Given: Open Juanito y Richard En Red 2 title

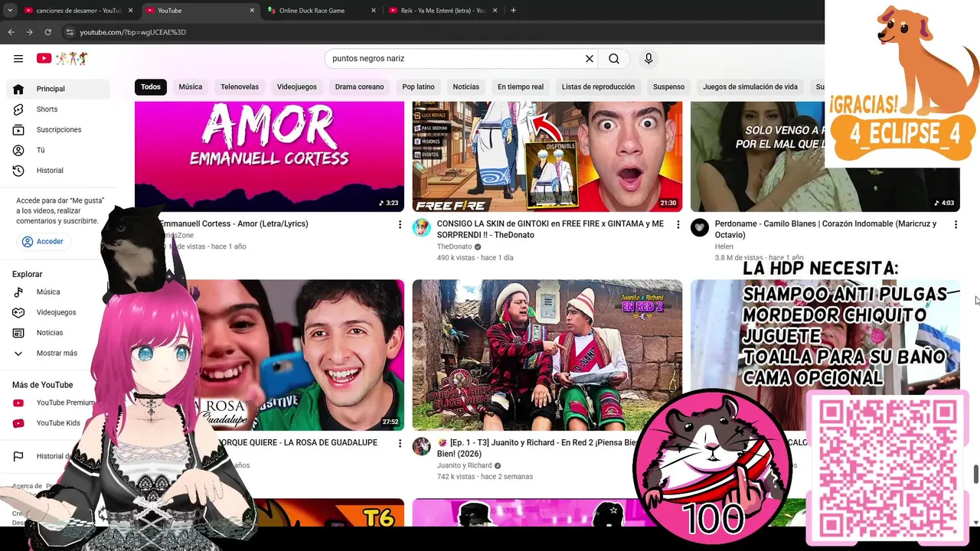Looking at the screenshot, I should pos(536,448).
